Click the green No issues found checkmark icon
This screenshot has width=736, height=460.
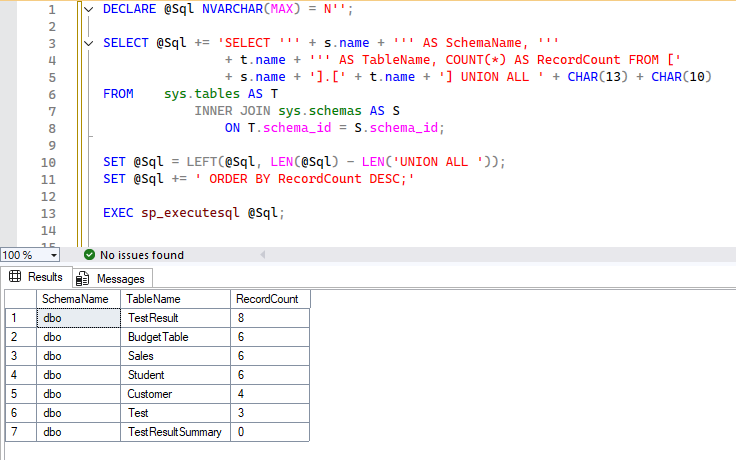click(89, 255)
